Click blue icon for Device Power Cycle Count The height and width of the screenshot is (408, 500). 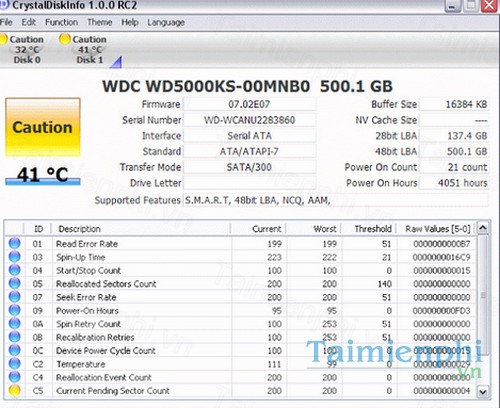pos(14,350)
